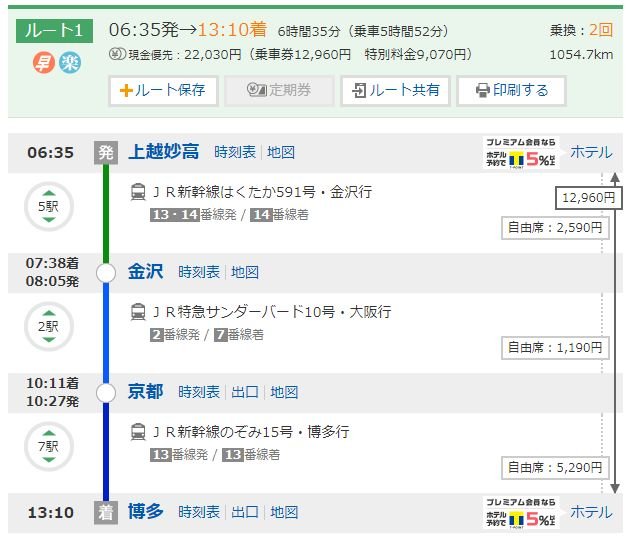
Task: Click the ルート1 label
Action: [54, 31]
